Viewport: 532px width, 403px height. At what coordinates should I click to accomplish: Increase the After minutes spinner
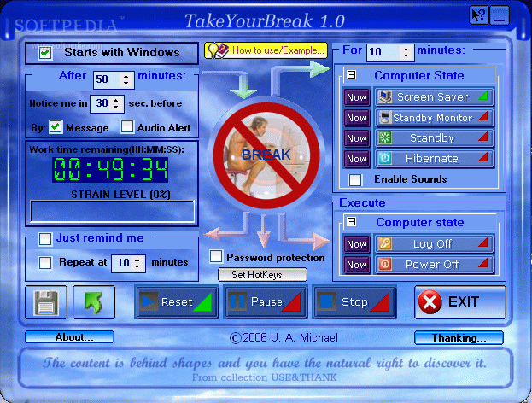pyautogui.click(x=126, y=76)
